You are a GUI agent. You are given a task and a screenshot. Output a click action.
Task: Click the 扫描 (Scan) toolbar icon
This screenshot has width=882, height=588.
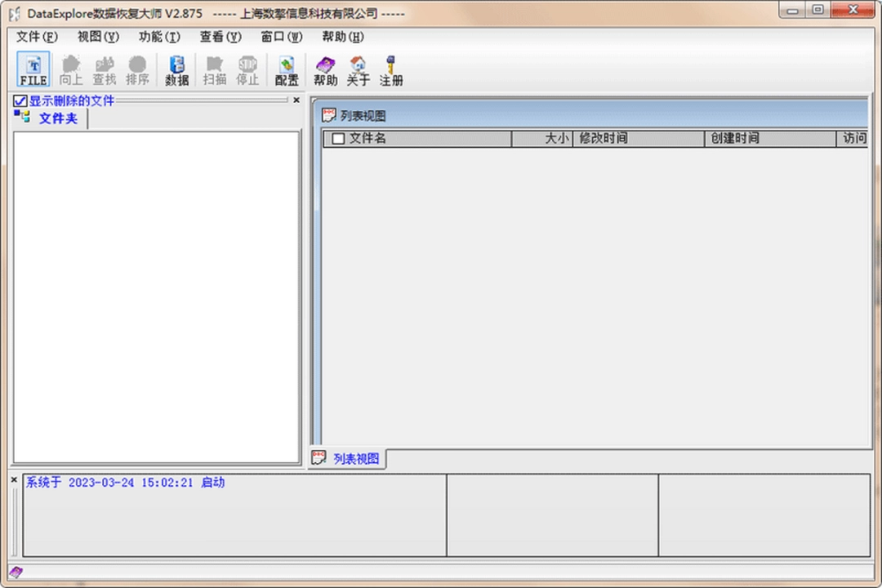pyautogui.click(x=215, y=70)
